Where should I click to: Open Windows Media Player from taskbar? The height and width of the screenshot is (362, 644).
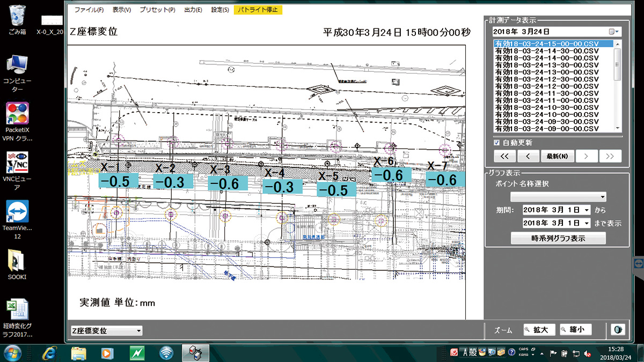tap(107, 353)
